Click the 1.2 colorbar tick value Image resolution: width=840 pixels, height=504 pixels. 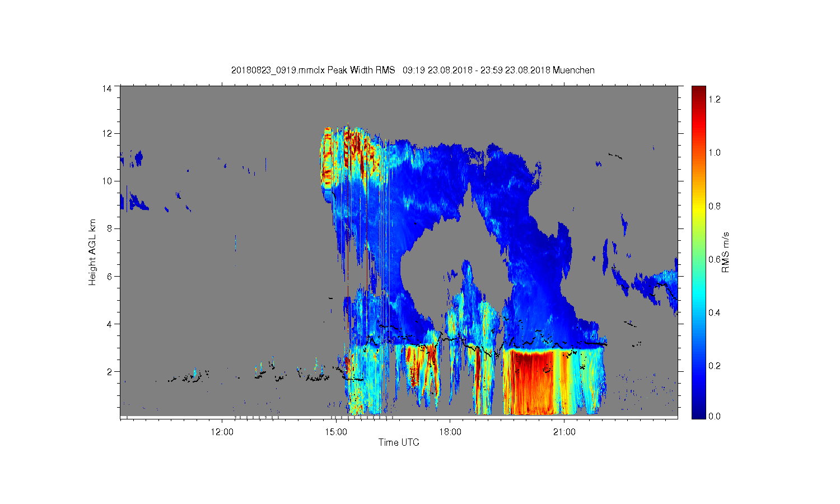coord(715,99)
